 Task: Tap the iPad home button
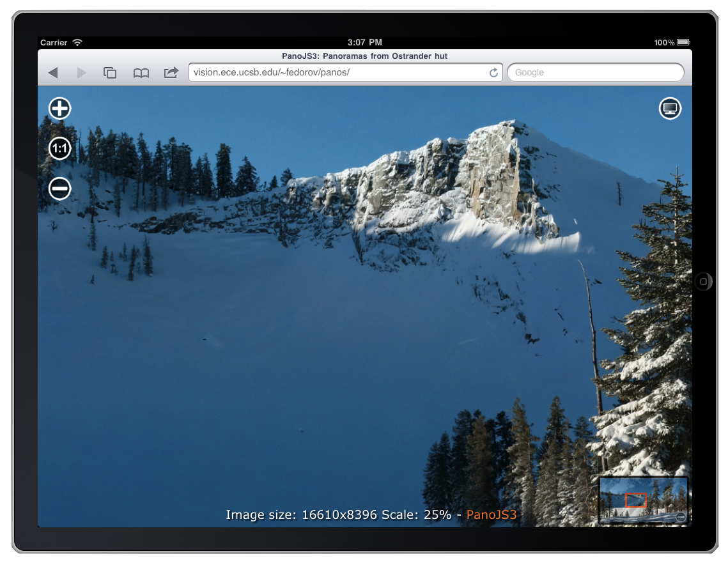704,281
